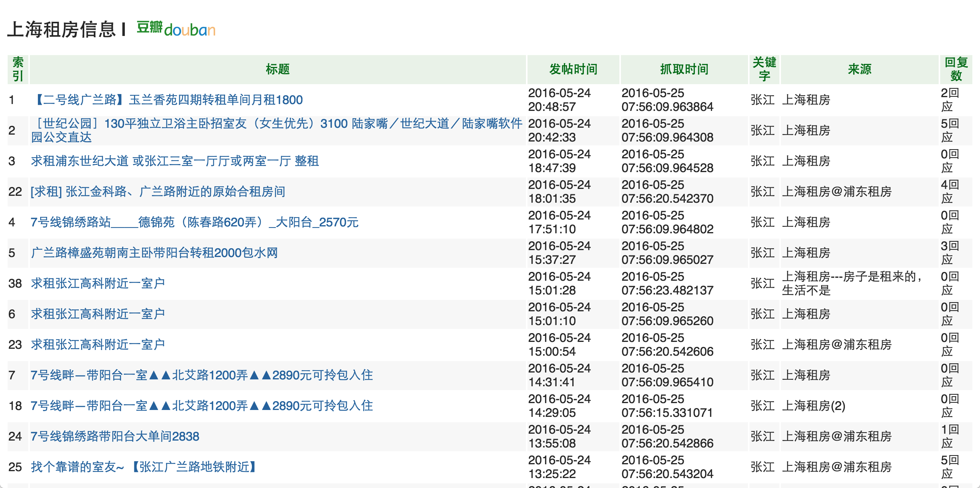Open 求租浦东世纪大道 listing link
The height and width of the screenshot is (488, 980).
click(x=175, y=161)
